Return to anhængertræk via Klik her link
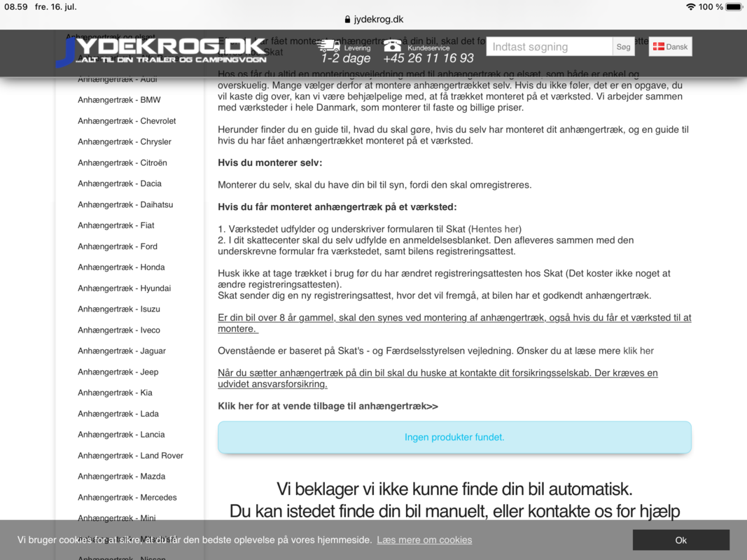 click(x=328, y=406)
